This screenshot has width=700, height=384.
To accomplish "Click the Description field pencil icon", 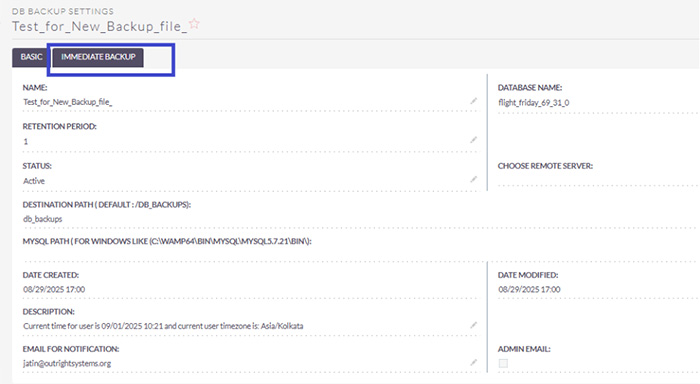I will click(473, 325).
